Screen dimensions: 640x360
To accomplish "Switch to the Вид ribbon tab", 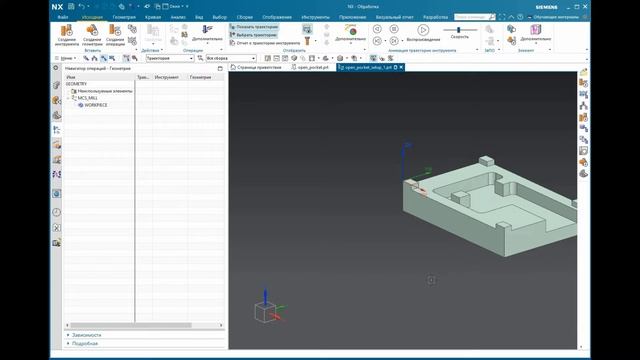I will point(199,17).
